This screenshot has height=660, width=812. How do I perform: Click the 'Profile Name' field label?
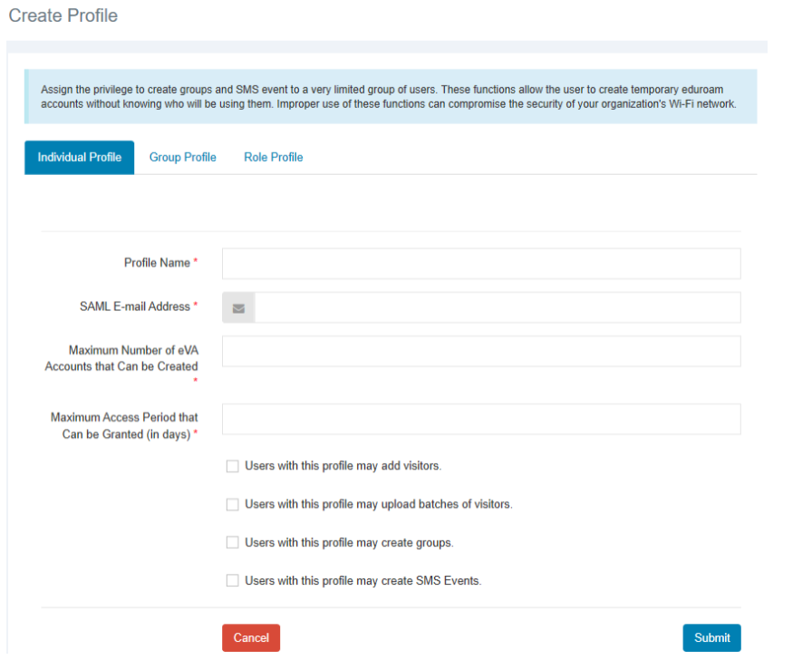pos(157,263)
